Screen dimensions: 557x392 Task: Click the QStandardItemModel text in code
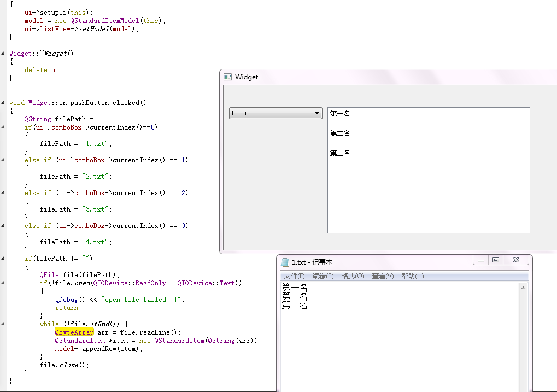click(104, 21)
